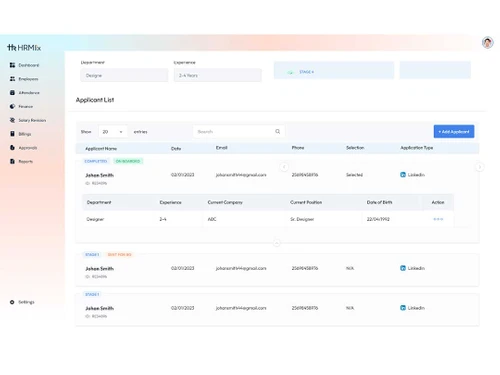This screenshot has height=375, width=500.
Task: Sort by Email column header
Action: 222,148
